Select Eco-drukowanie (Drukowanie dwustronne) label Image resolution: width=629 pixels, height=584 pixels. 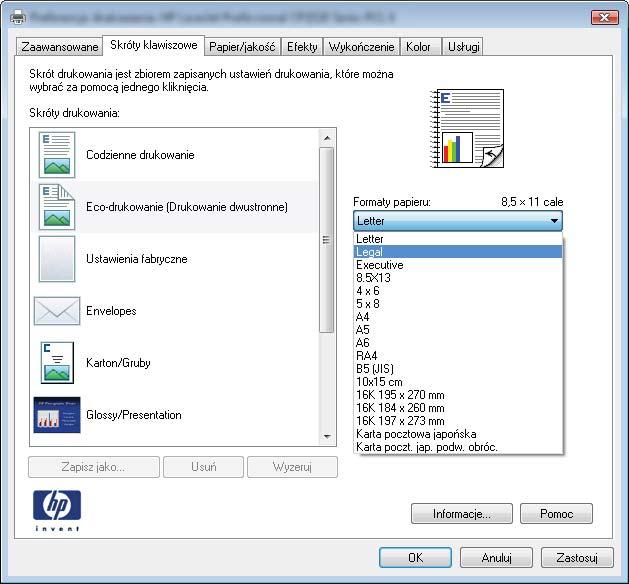click(187, 207)
